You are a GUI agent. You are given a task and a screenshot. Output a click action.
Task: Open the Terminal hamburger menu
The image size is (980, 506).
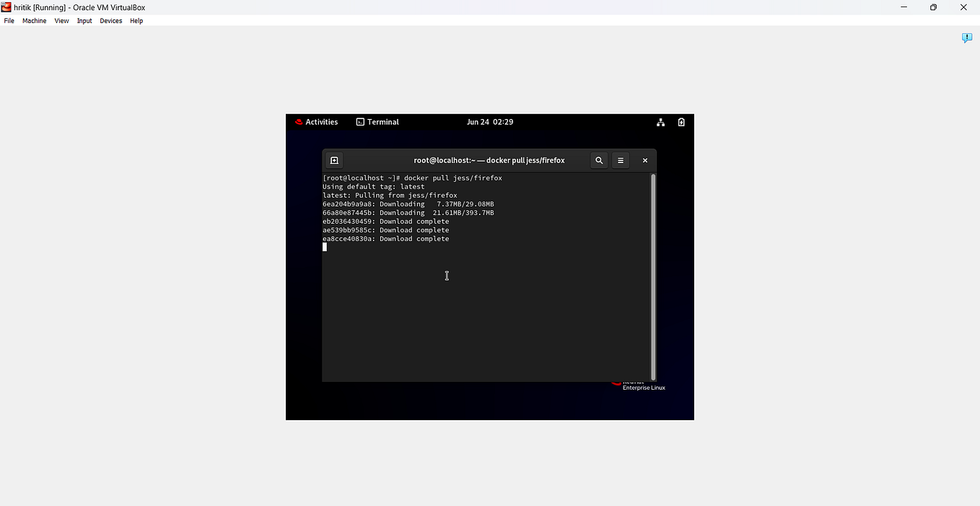click(621, 160)
